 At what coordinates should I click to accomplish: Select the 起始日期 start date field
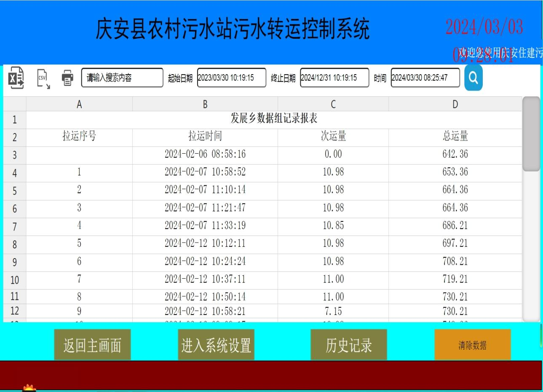[x=231, y=78]
